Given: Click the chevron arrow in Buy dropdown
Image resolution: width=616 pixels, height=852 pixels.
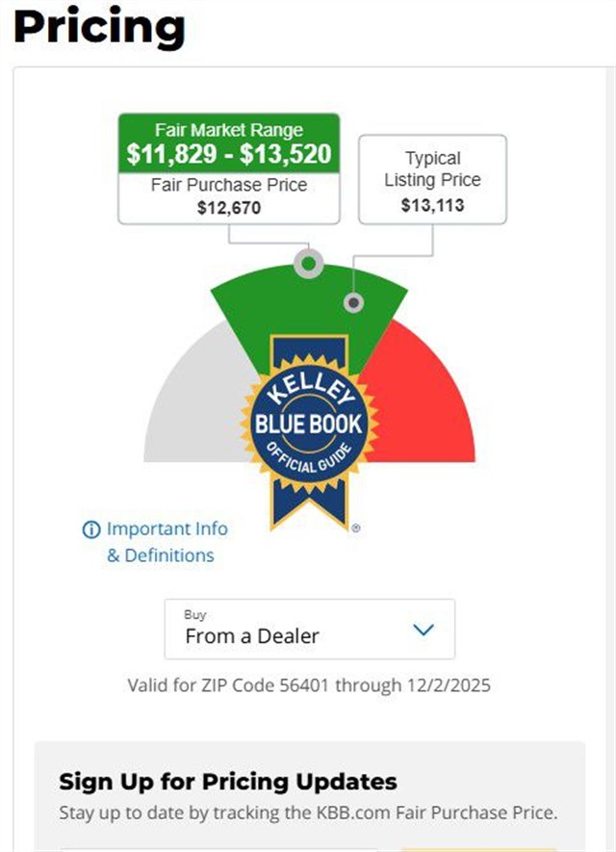Looking at the screenshot, I should [423, 630].
